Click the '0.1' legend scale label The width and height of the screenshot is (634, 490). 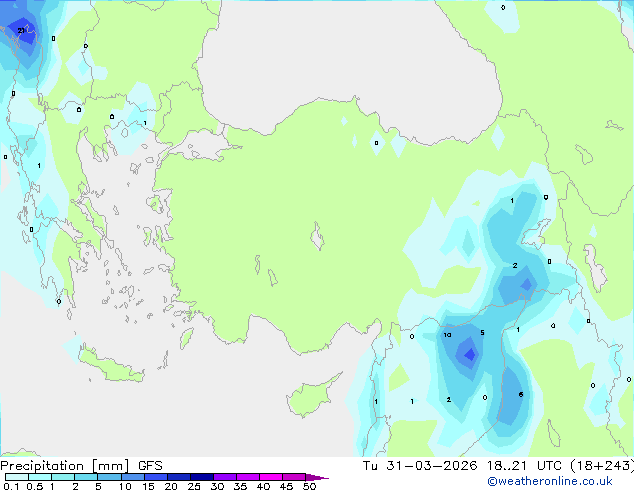11,486
